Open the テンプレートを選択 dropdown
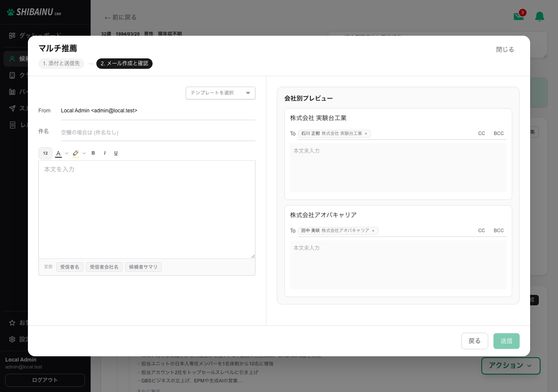 point(221,93)
